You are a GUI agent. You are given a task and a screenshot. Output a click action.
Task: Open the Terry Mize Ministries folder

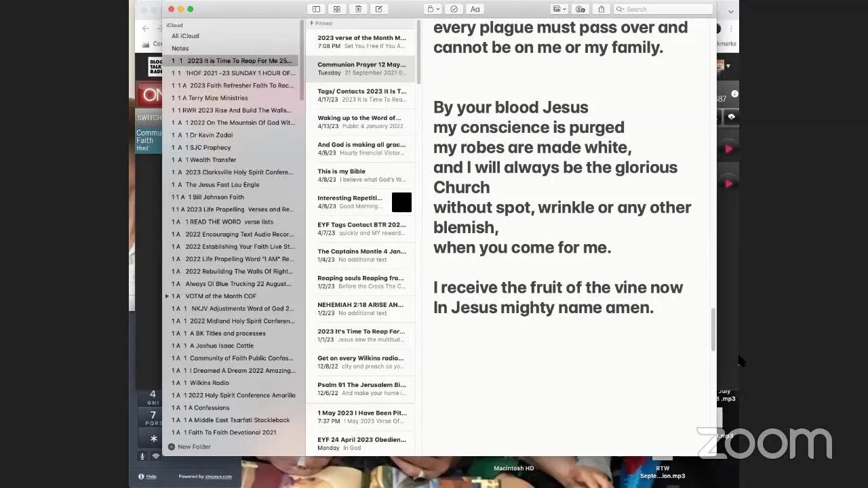[x=231, y=98]
